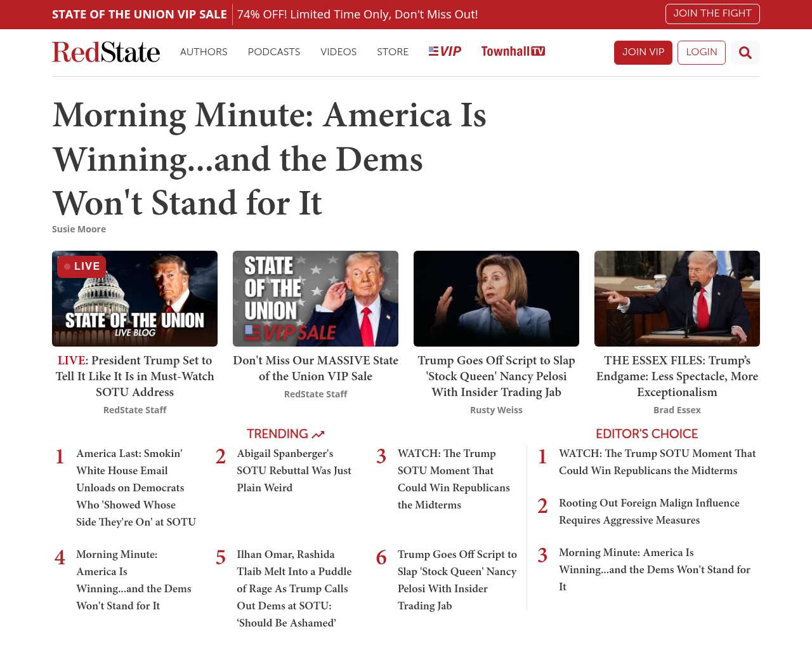Click the Login button
This screenshot has height=650, width=812.
coord(701,52)
